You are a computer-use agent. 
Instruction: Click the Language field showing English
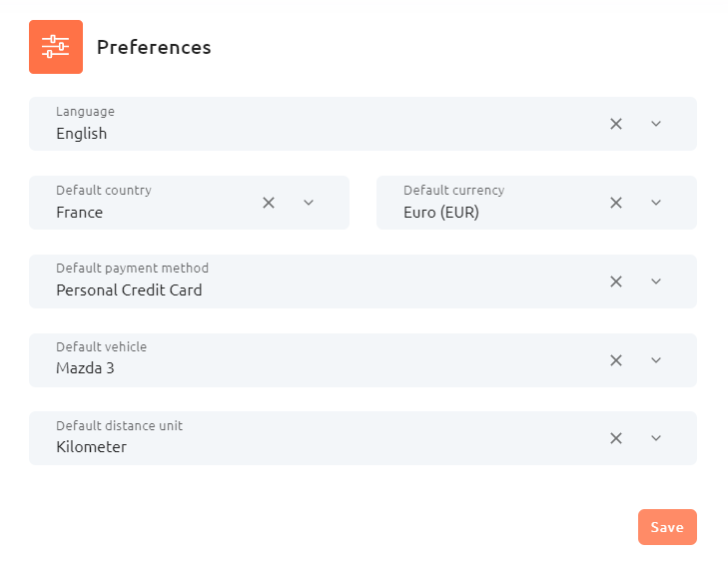click(363, 124)
